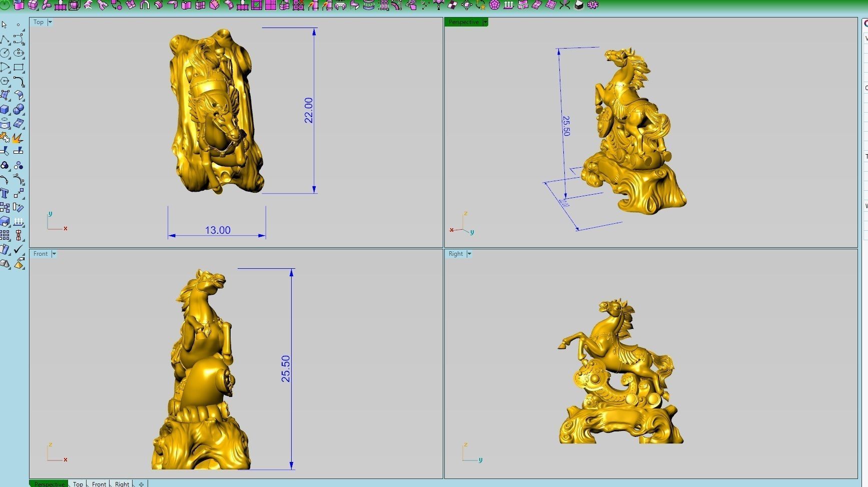Open the Surface from corner points tool
Viewport: 868px width, 487px height.
pyautogui.click(x=5, y=95)
